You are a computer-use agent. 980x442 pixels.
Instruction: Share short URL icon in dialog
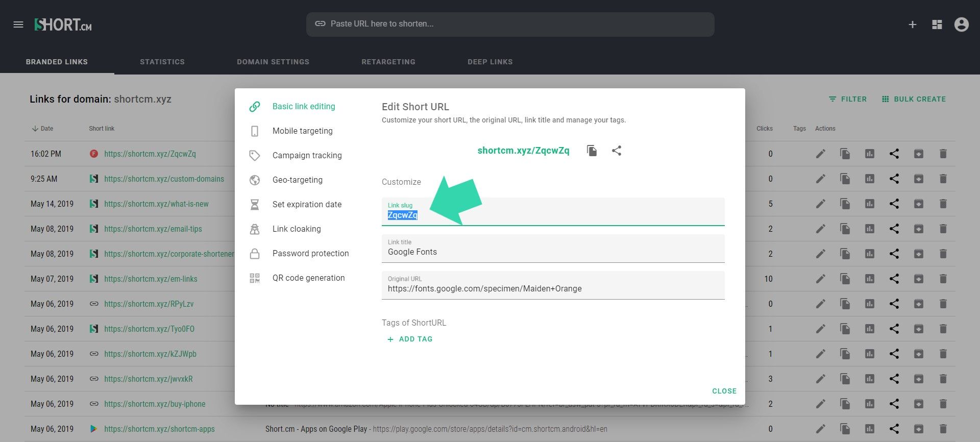pos(617,151)
